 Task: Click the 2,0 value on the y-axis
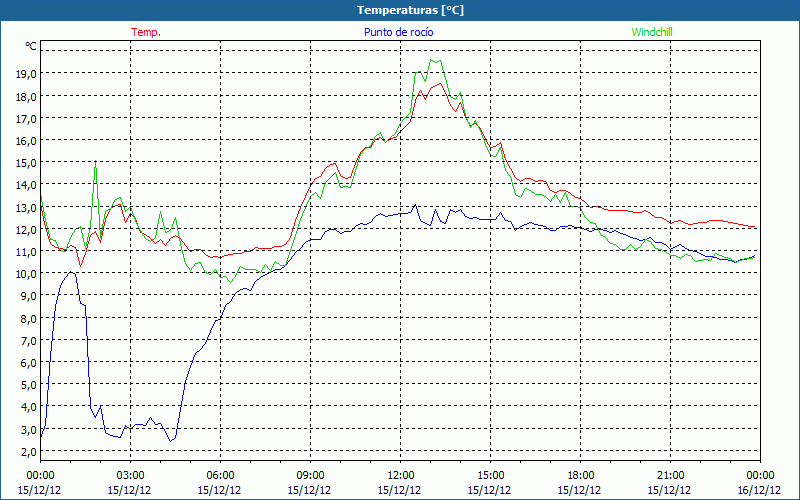pos(28,452)
